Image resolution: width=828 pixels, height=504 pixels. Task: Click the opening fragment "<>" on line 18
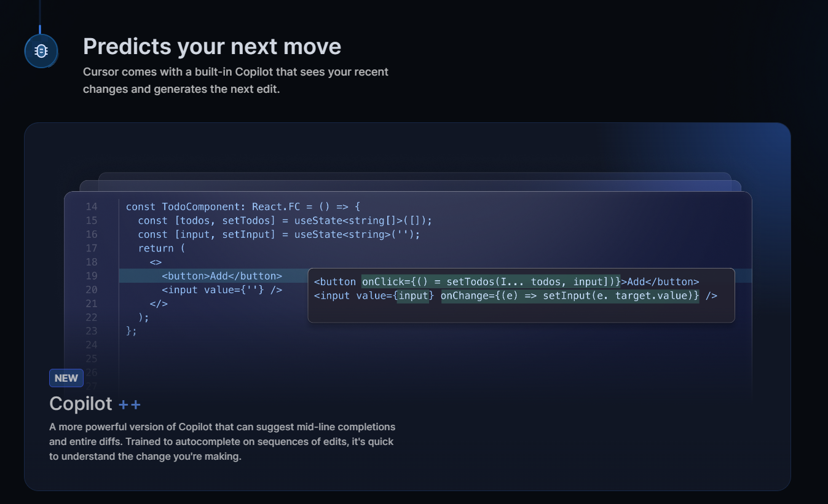pyautogui.click(x=156, y=262)
